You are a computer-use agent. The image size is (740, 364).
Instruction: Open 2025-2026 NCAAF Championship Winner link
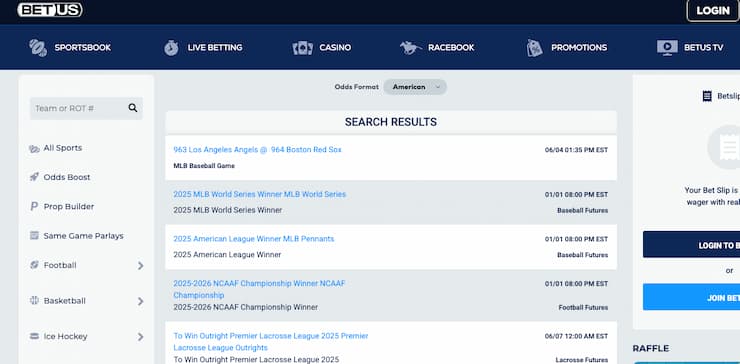(259, 289)
